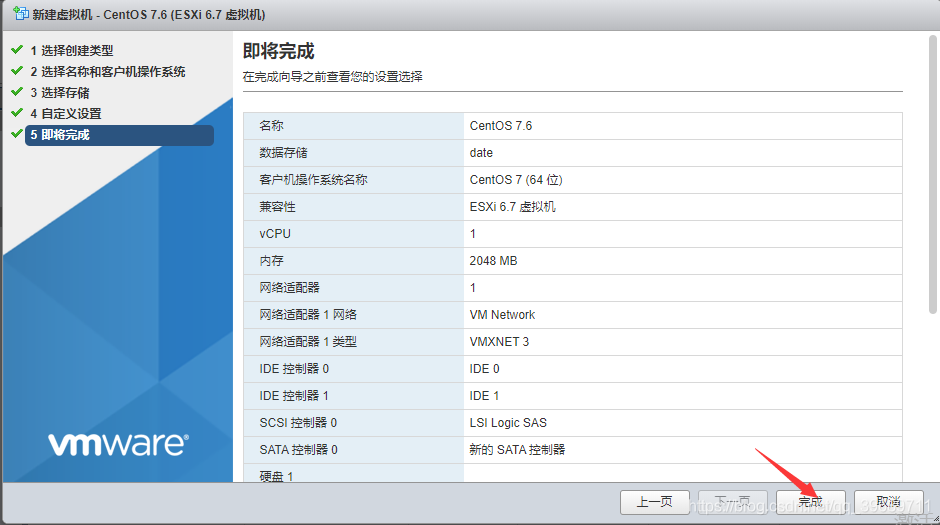Click the 兼容性 row label
Image resolution: width=940 pixels, height=525 pixels.
pyautogui.click(x=277, y=207)
